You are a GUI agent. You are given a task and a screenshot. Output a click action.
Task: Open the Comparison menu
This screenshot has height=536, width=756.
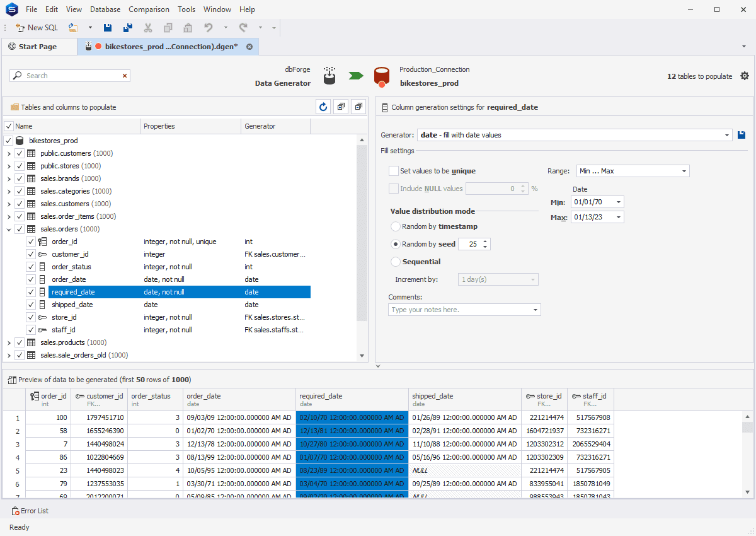click(x=149, y=9)
